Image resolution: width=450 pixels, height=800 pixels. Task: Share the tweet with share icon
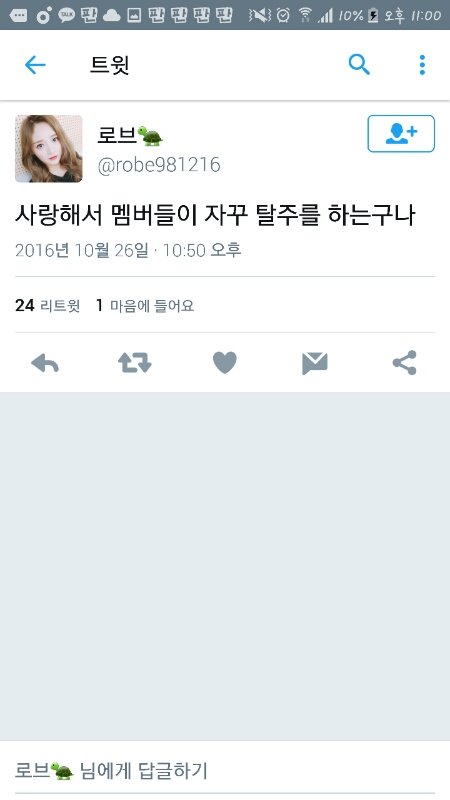click(405, 363)
